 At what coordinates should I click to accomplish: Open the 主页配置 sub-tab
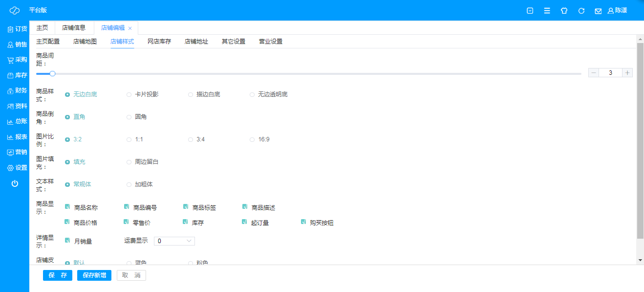48,42
